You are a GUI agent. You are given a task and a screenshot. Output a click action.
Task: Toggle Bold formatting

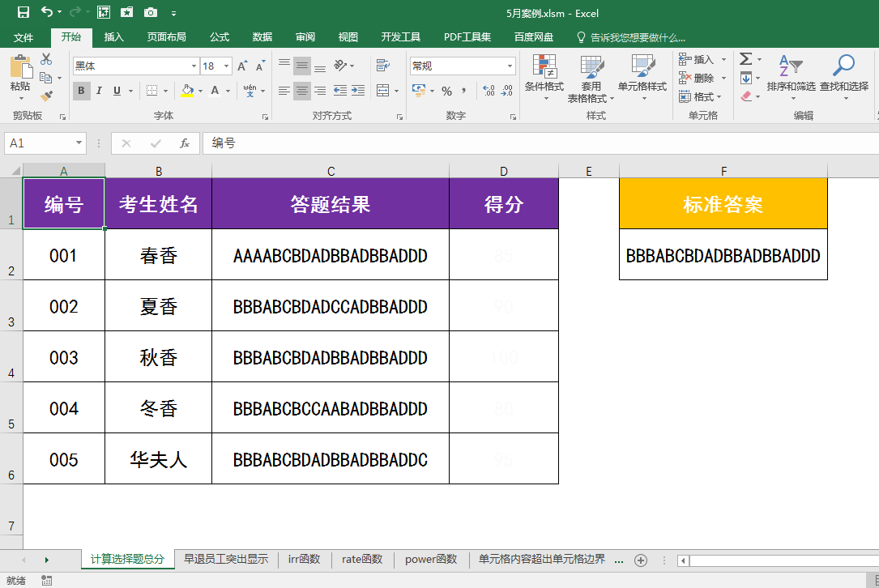coord(81,90)
